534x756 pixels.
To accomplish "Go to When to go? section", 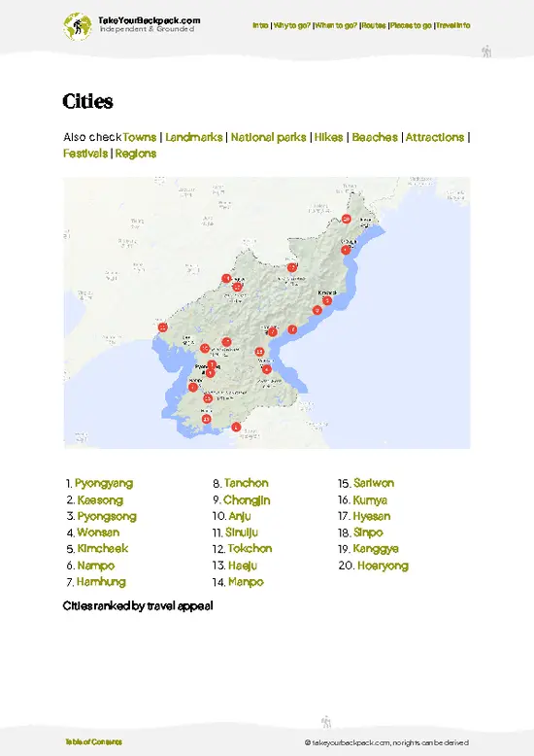I will click(x=336, y=25).
